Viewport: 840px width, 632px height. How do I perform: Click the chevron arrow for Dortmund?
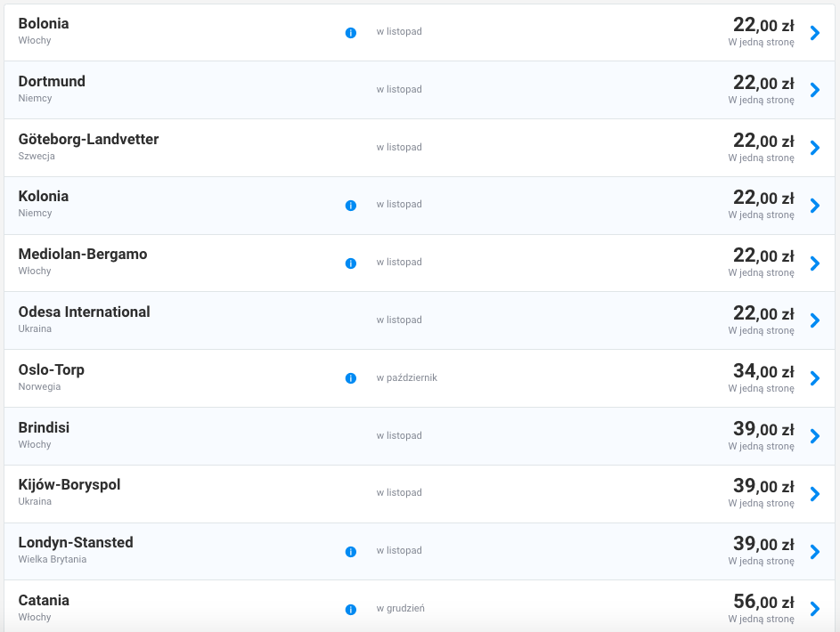(814, 90)
